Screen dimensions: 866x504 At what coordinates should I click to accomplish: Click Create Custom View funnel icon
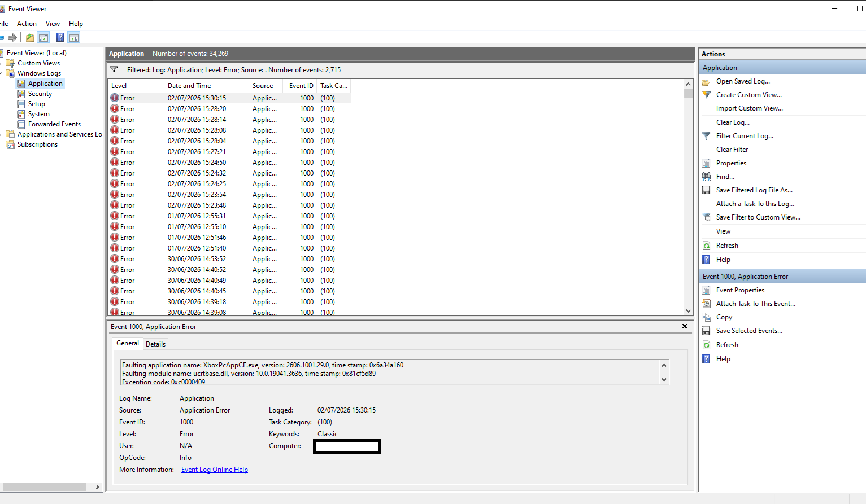coord(706,95)
